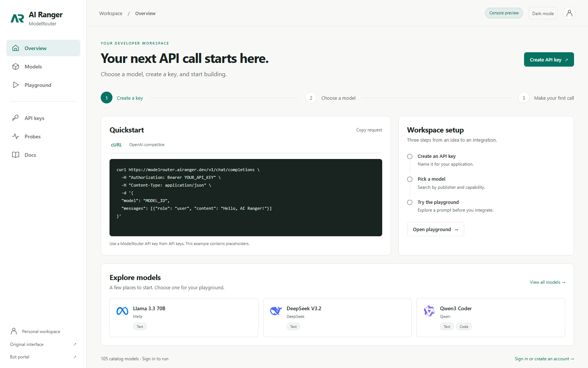Switch to the cURL tab
The image size is (588, 368).
[116, 145]
